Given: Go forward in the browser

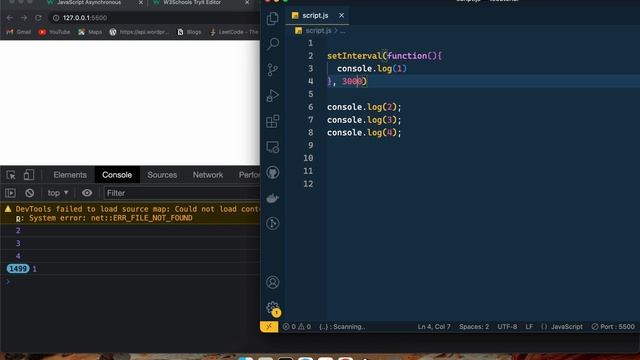Looking at the screenshot, I should pos(24,18).
